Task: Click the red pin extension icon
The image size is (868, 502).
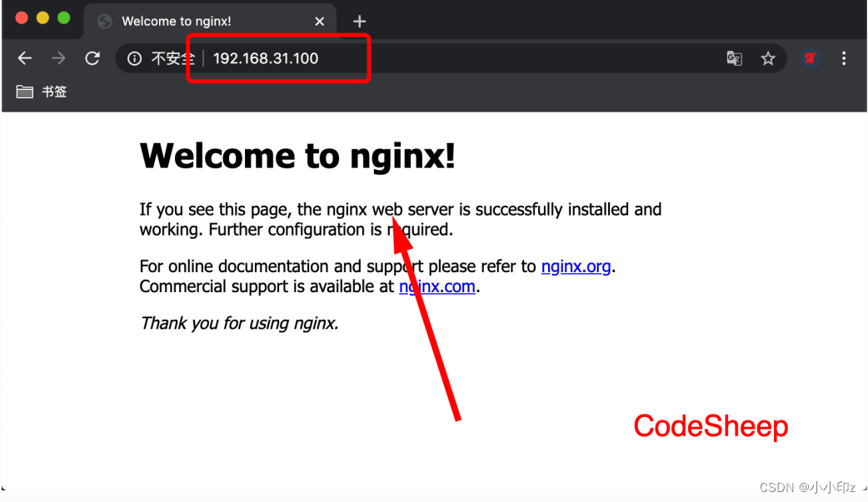Action: 810,58
